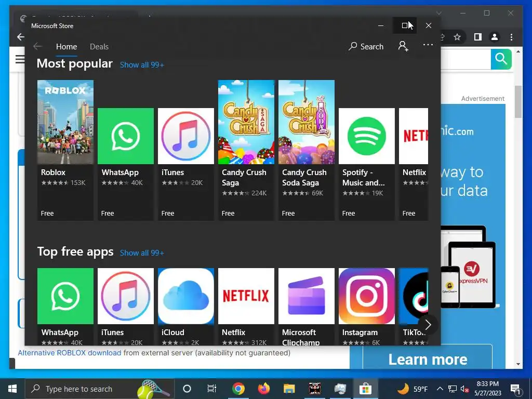This screenshot has height=399, width=532.
Task: Show all 99+ Most popular apps
Action: 142,65
